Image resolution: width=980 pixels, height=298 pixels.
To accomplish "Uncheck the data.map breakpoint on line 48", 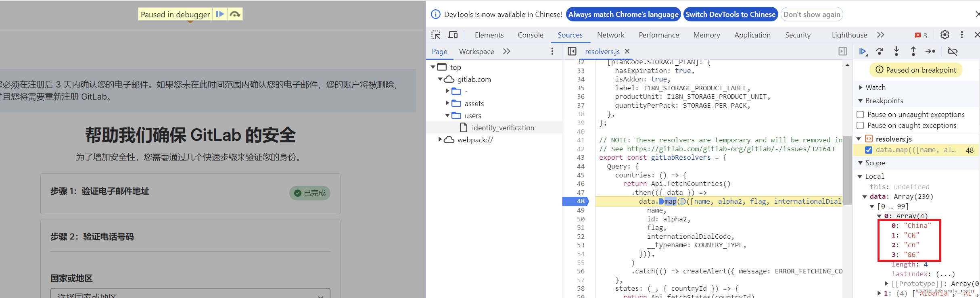I will pyautogui.click(x=869, y=150).
